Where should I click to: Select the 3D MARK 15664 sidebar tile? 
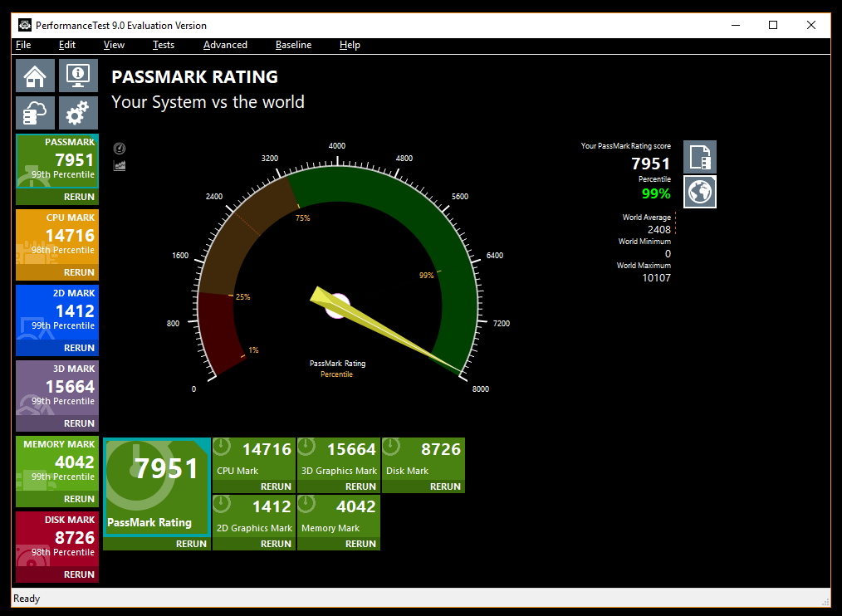[57, 389]
